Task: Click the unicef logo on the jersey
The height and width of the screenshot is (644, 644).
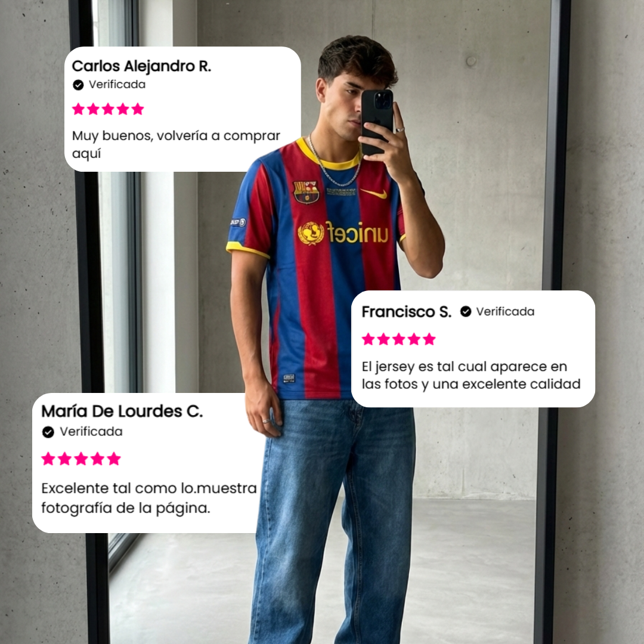Action: tap(343, 233)
